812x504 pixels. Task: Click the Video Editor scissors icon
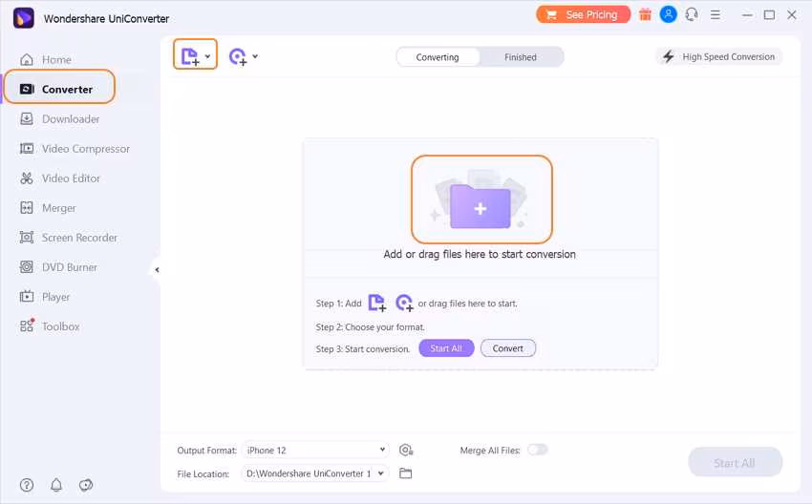point(27,178)
